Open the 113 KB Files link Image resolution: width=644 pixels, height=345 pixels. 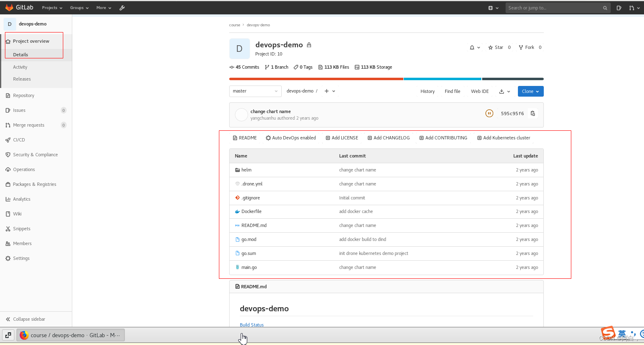(333, 67)
